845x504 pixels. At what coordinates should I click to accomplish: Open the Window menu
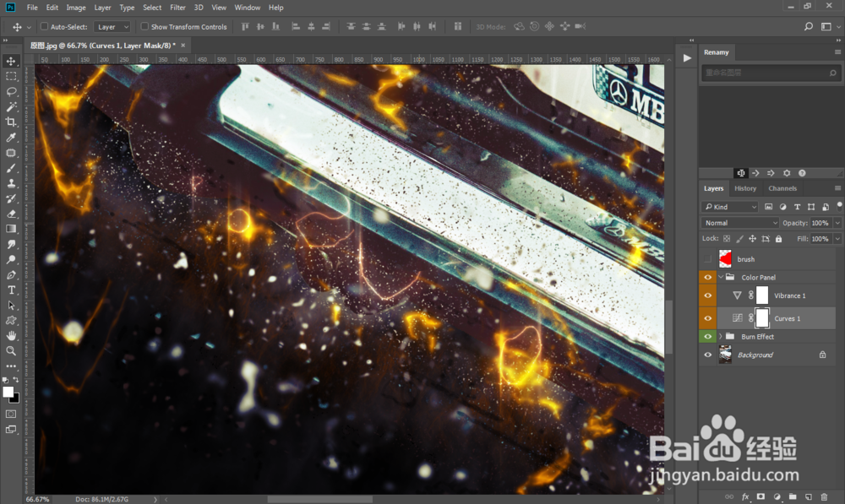click(248, 8)
